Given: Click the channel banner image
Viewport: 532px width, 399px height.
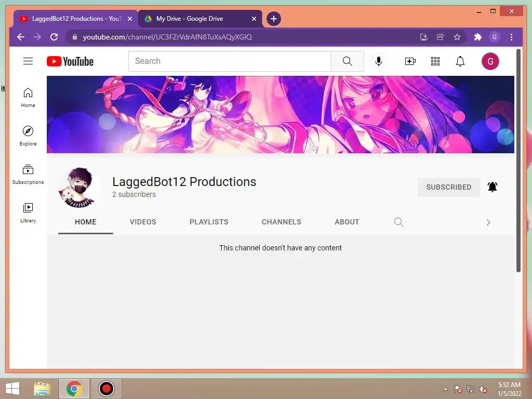Looking at the screenshot, I should (280, 114).
